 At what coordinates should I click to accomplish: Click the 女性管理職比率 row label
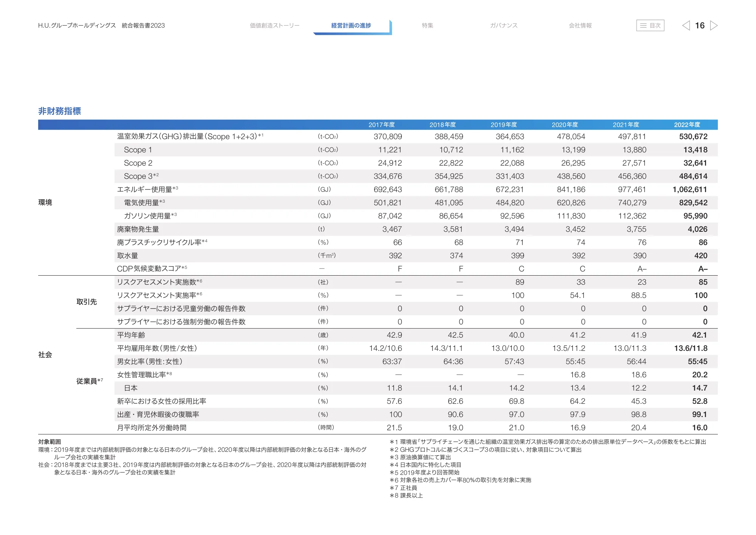point(141,375)
